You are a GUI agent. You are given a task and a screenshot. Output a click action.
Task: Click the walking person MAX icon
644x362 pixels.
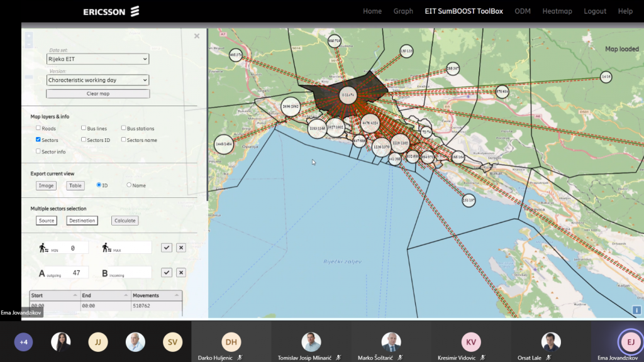pos(106,248)
